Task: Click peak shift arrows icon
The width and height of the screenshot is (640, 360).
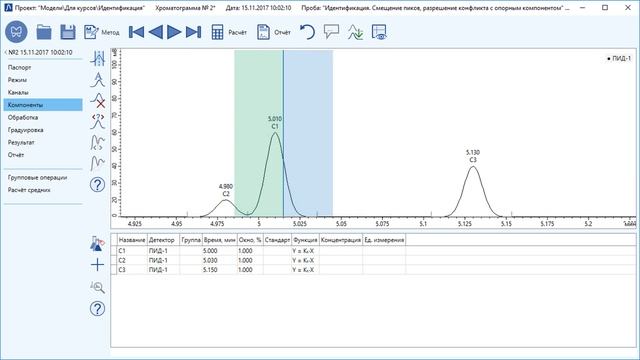Action: pyautogui.click(x=98, y=142)
